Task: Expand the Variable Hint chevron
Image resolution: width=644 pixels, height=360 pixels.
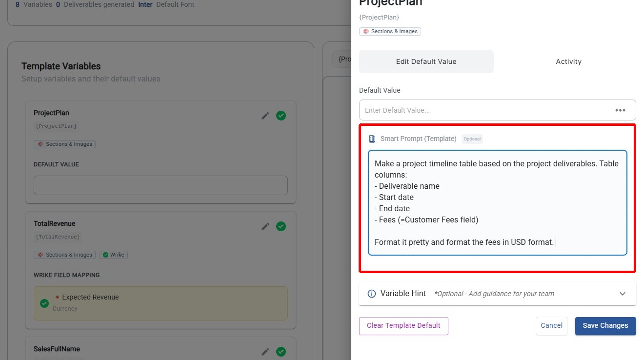Action: (622, 294)
